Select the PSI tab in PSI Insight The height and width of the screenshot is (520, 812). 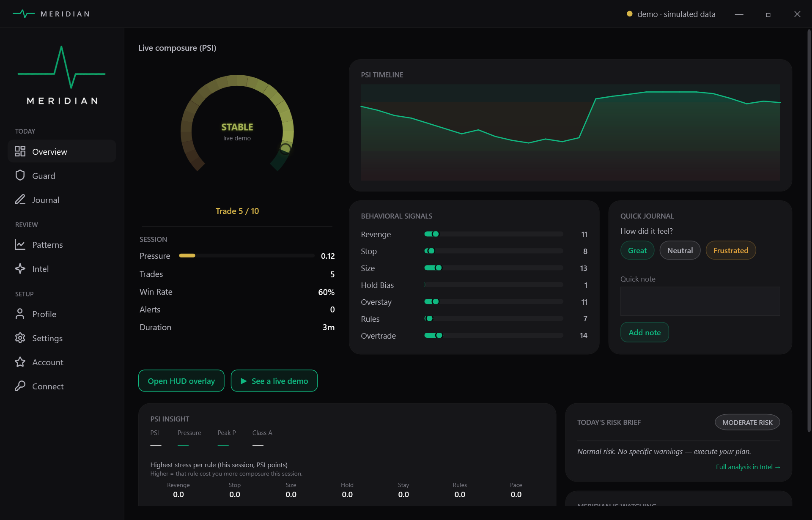[155, 433]
